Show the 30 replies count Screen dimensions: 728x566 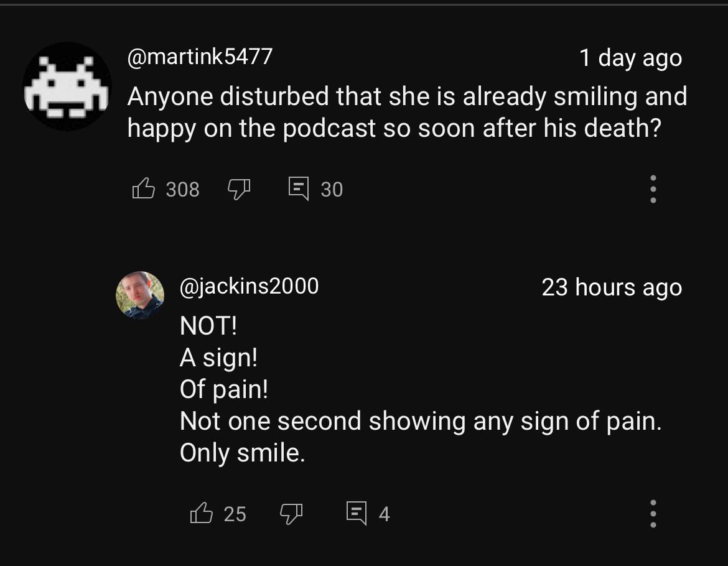[x=332, y=189]
